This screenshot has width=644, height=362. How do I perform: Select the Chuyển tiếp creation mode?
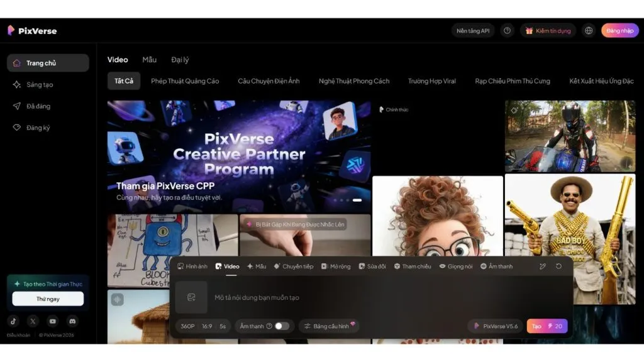294,266
